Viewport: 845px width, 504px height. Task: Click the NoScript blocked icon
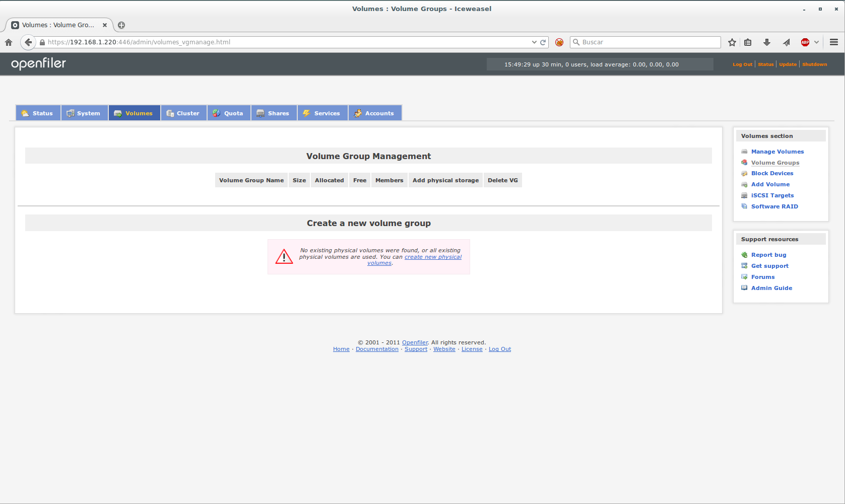[559, 42]
